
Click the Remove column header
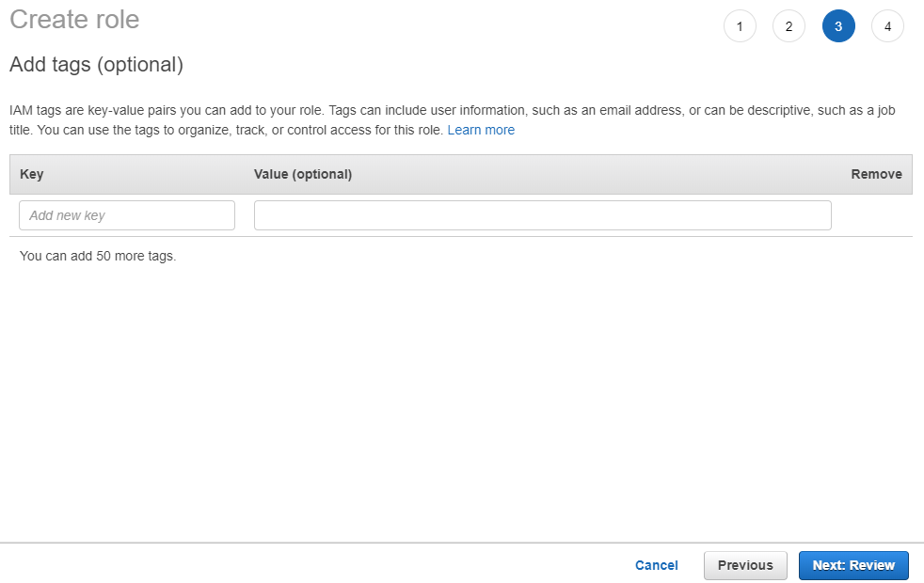pos(876,174)
